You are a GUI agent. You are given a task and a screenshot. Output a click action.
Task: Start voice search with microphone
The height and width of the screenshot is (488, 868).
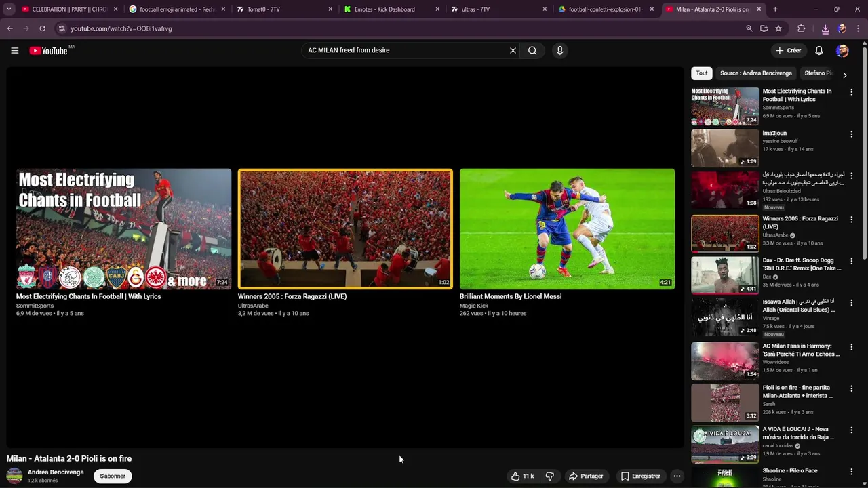[559, 50]
